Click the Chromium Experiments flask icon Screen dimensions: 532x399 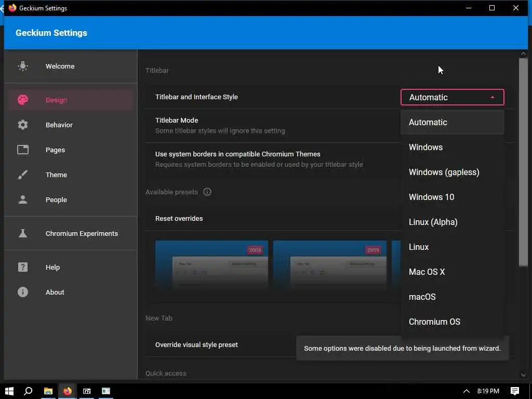23,233
